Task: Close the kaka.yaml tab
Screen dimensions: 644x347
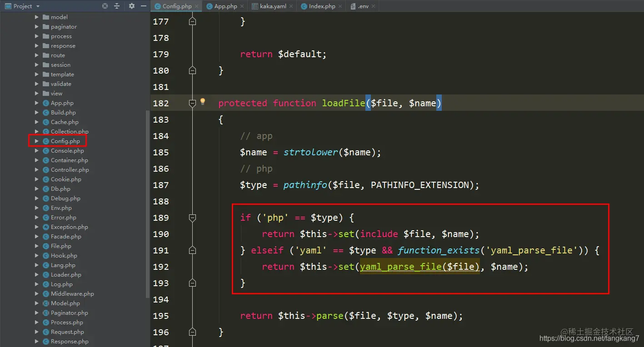Action: 291,6
